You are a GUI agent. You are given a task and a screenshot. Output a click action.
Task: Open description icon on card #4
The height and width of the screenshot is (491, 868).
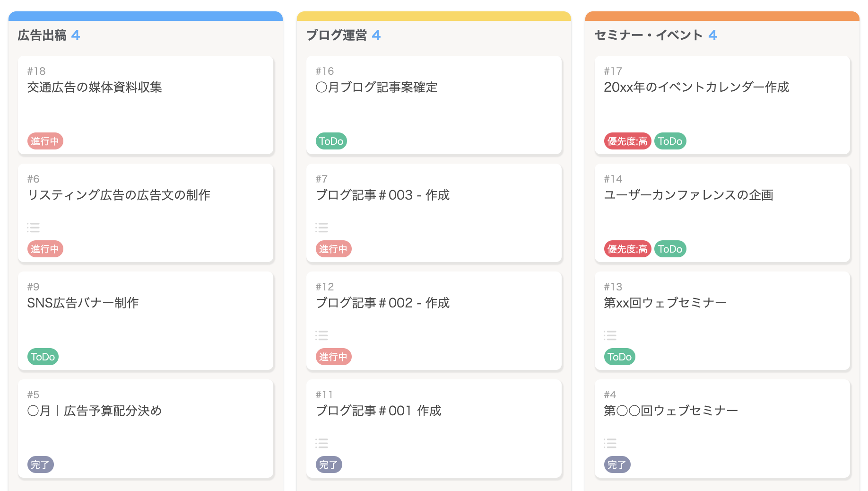pos(610,443)
